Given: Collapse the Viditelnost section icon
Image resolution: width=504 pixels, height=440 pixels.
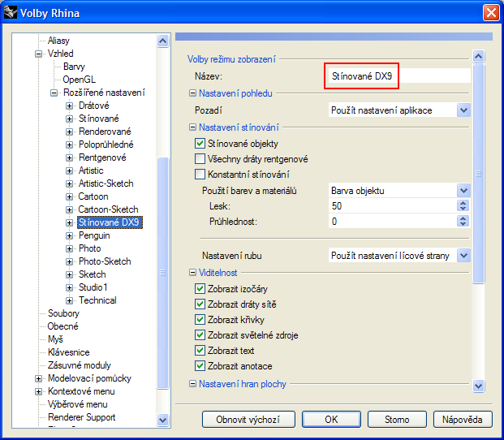Looking at the screenshot, I should coord(193,273).
